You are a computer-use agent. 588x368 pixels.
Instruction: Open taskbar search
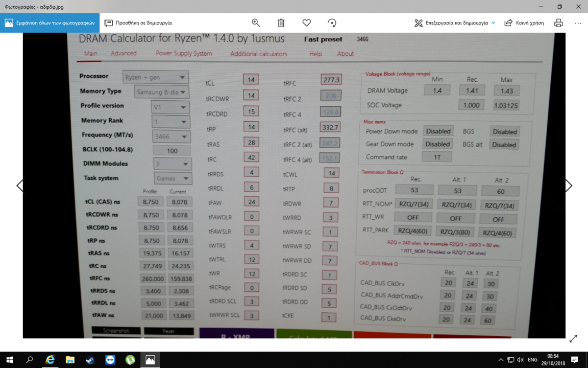coord(29,360)
